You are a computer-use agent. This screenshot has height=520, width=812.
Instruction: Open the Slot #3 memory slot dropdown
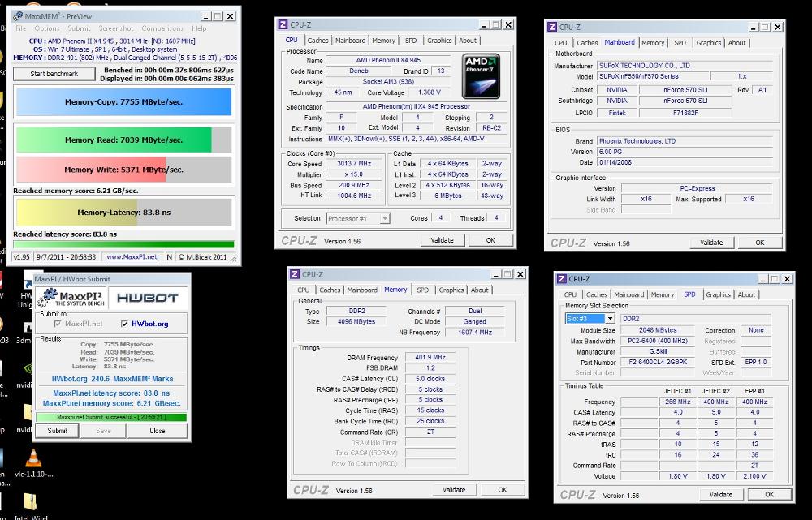coord(590,319)
